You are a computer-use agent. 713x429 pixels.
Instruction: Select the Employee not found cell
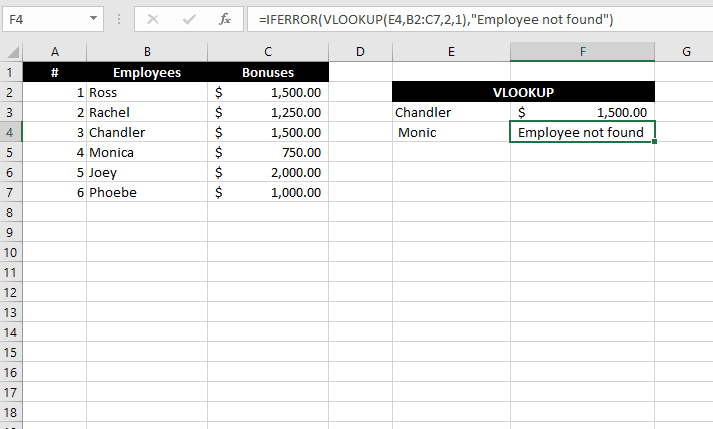point(582,132)
